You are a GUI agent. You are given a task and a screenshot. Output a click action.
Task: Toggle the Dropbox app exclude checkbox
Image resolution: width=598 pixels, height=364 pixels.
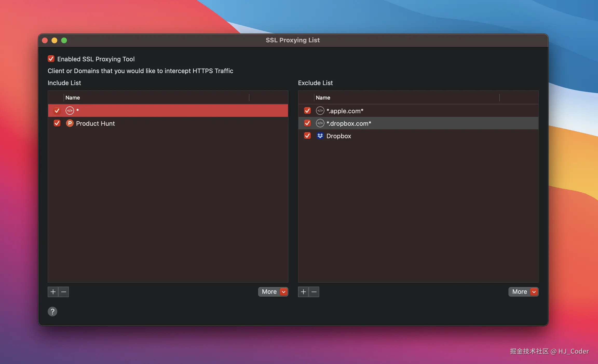(x=307, y=136)
